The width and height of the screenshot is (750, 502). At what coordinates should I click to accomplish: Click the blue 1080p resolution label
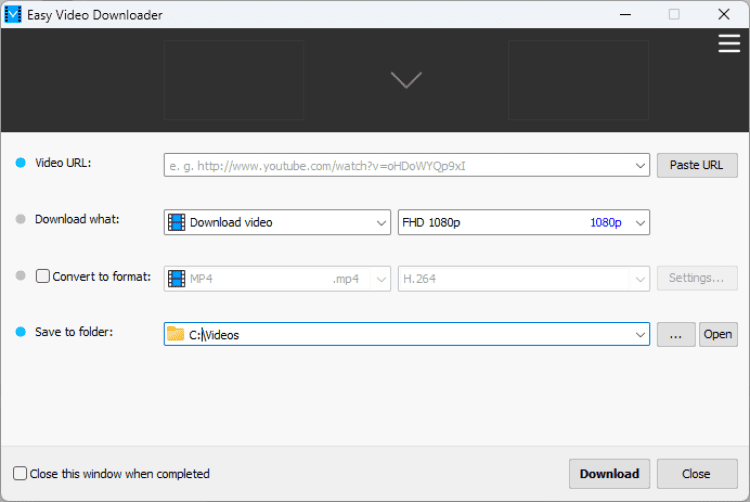coord(606,223)
